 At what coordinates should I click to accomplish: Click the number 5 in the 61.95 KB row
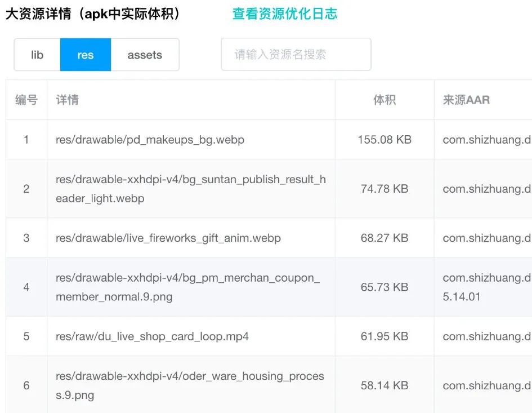click(26, 336)
